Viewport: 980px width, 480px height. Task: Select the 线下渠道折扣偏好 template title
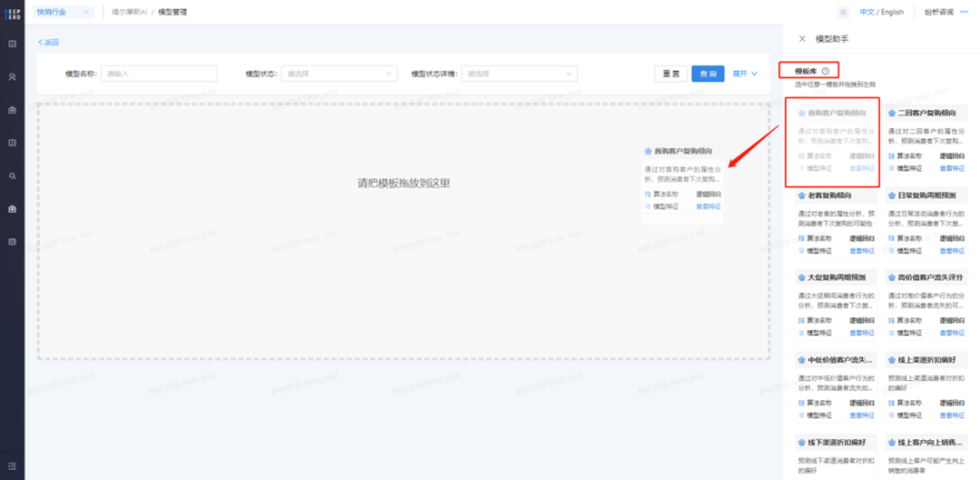coord(837,443)
